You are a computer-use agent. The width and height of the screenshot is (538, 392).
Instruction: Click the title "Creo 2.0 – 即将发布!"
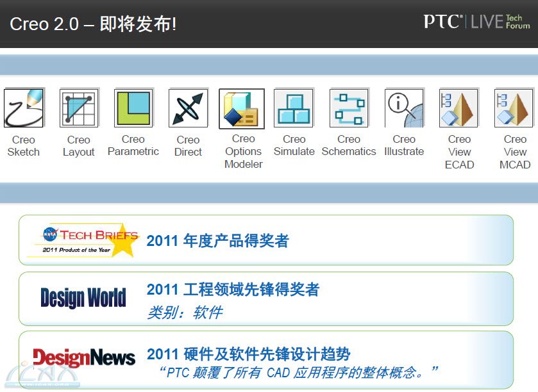(x=93, y=24)
